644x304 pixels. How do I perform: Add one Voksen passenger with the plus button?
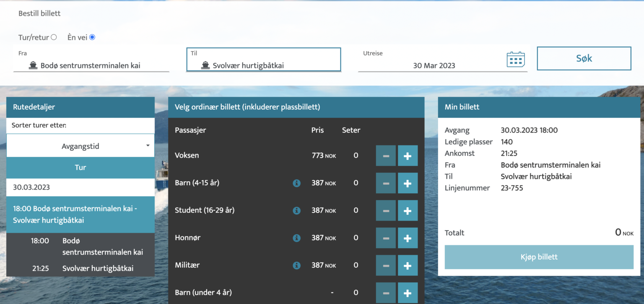(407, 156)
